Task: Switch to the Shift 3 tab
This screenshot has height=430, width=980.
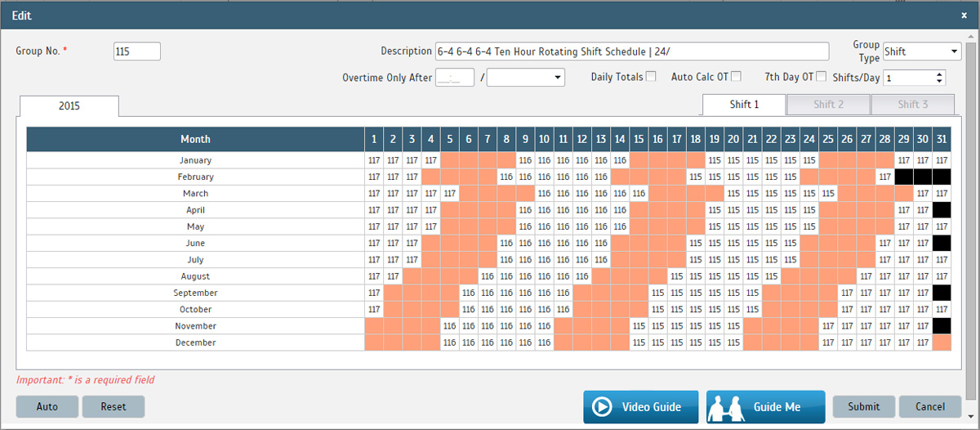Action: [x=912, y=105]
